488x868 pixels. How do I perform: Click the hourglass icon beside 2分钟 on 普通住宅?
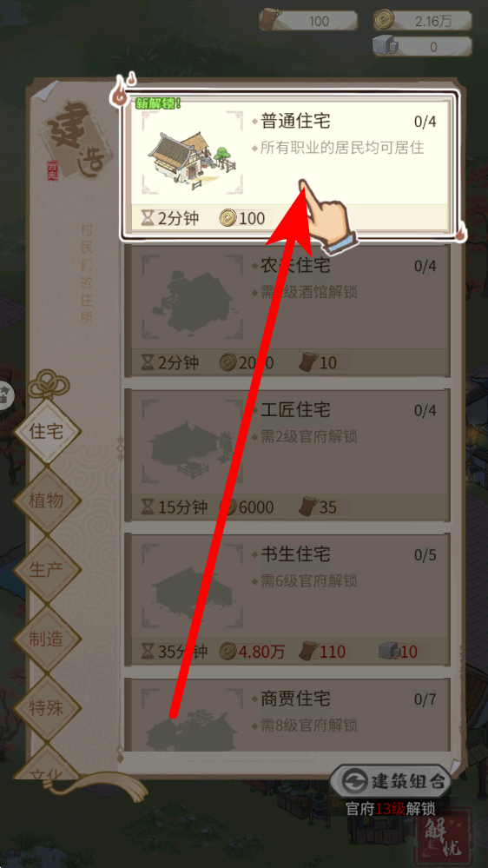point(147,218)
